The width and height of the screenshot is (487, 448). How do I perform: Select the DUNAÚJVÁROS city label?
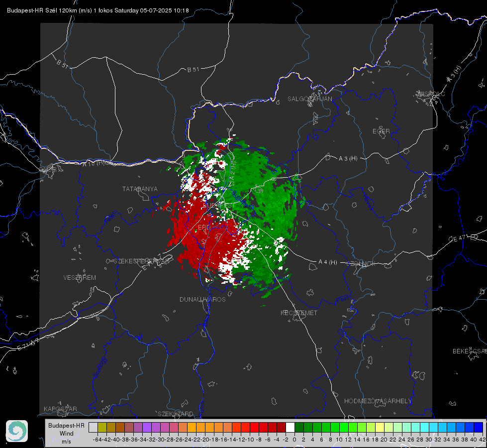(202, 299)
